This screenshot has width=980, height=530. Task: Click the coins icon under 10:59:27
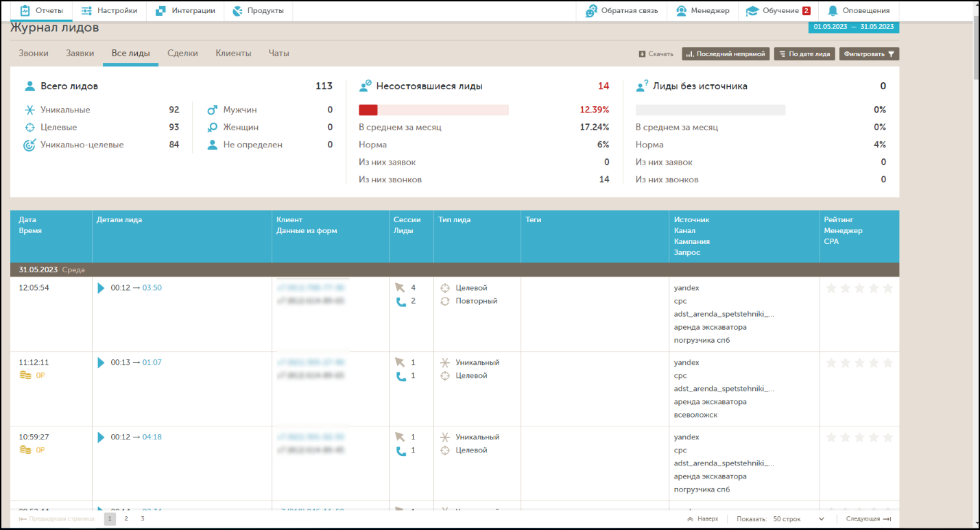click(25, 450)
